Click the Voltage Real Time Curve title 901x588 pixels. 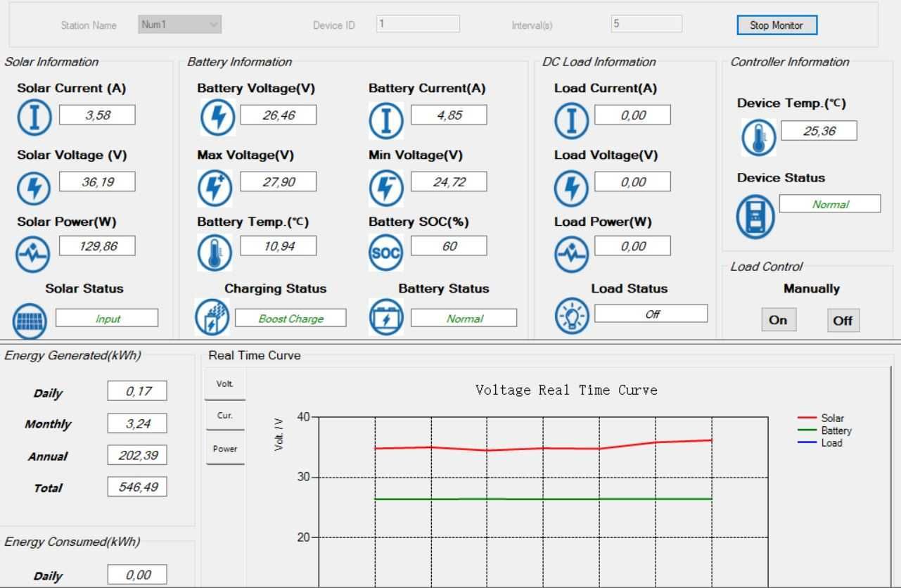click(x=566, y=390)
